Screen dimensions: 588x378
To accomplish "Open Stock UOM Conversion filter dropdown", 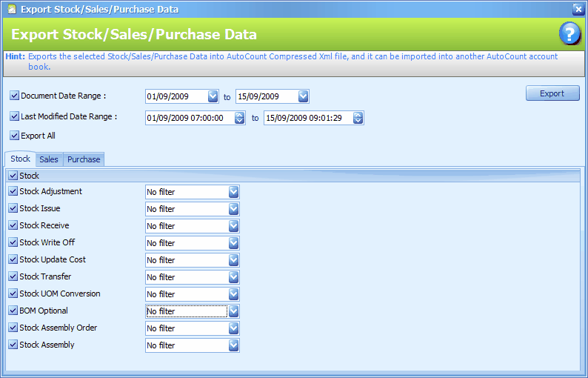I will click(233, 294).
